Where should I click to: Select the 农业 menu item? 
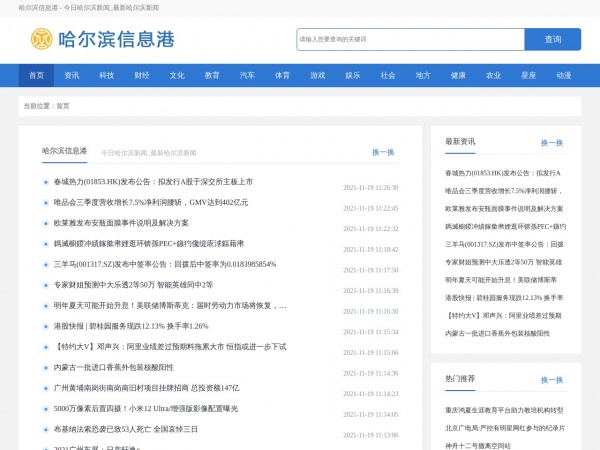click(494, 75)
